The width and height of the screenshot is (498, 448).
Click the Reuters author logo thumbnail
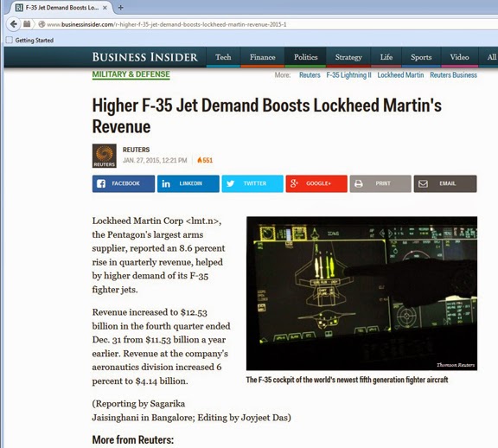[104, 156]
